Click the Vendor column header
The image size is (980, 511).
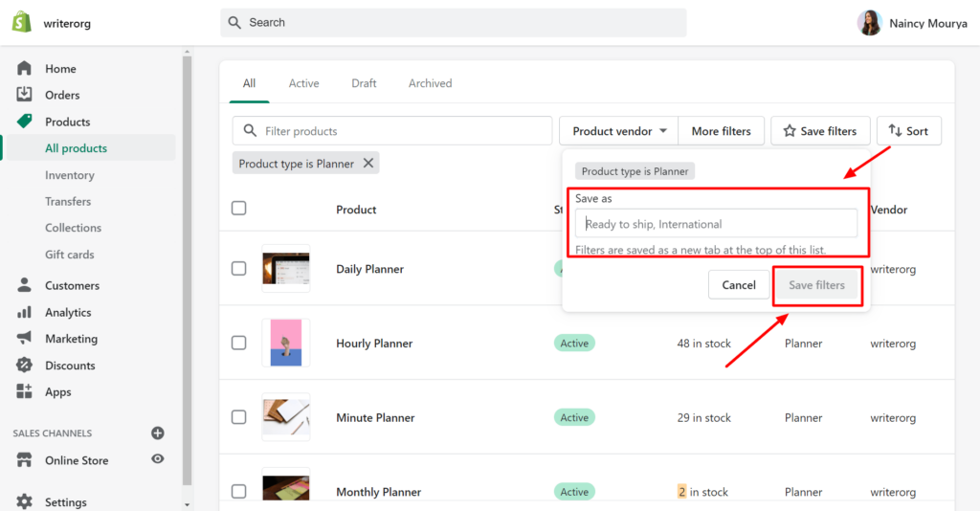889,210
